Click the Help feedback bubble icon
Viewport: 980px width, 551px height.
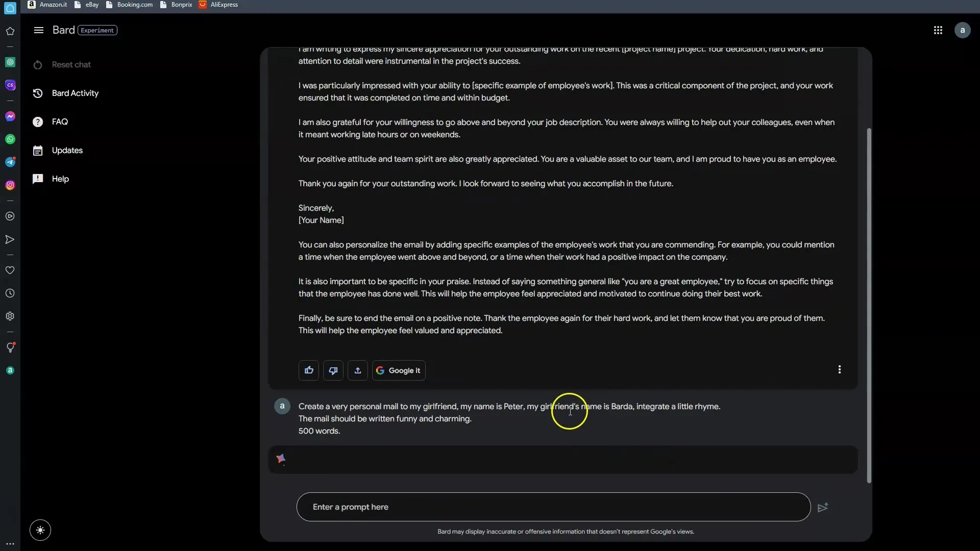(x=38, y=179)
